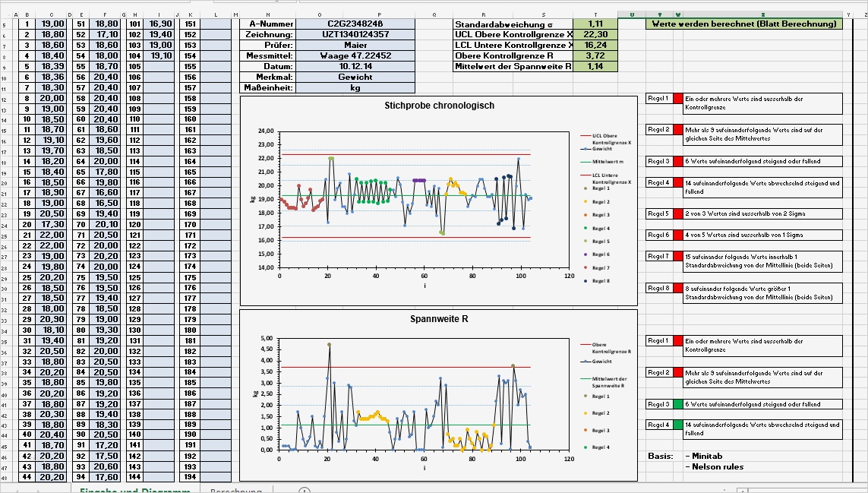Click the green Mittelwert m legend line icon

point(585,161)
